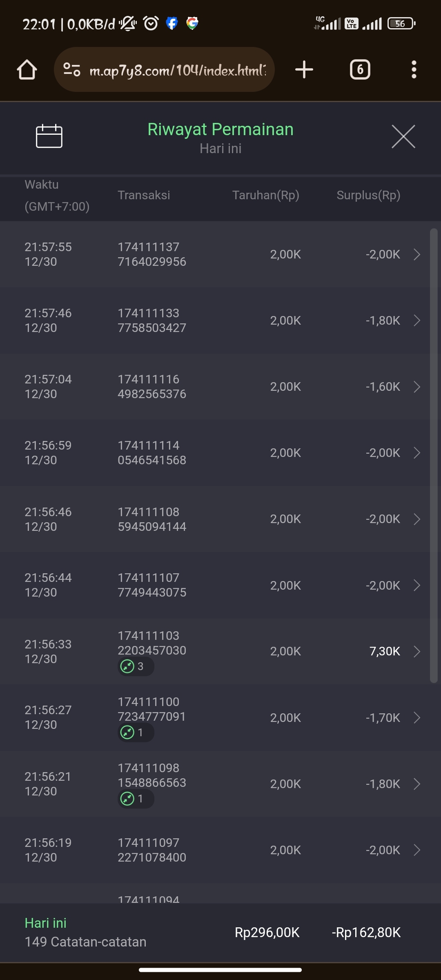Image resolution: width=441 pixels, height=980 pixels.
Task: Expand the 21:57:46 transaction chevron
Action: tap(416, 321)
